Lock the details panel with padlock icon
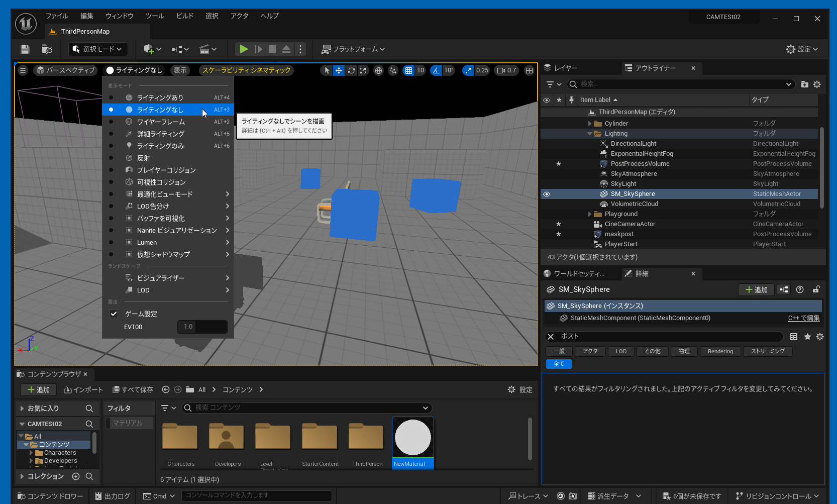This screenshot has height=504, width=837. pos(816,289)
